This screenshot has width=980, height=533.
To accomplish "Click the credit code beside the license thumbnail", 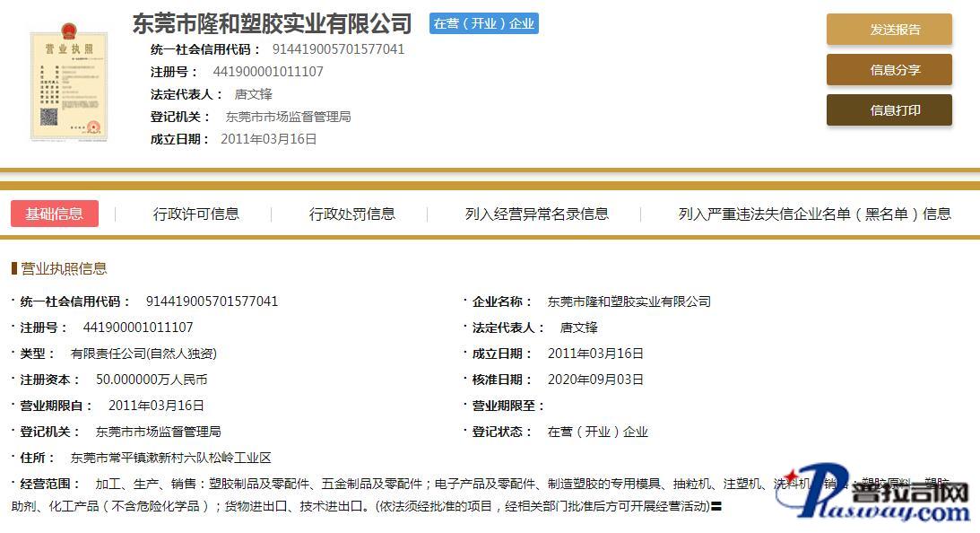I will (337, 49).
